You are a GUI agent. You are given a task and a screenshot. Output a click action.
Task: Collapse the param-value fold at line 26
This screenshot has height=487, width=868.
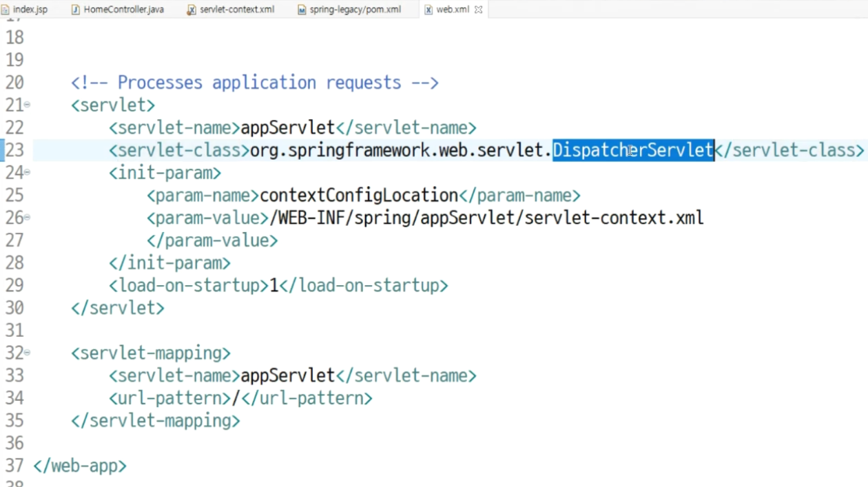(27, 218)
